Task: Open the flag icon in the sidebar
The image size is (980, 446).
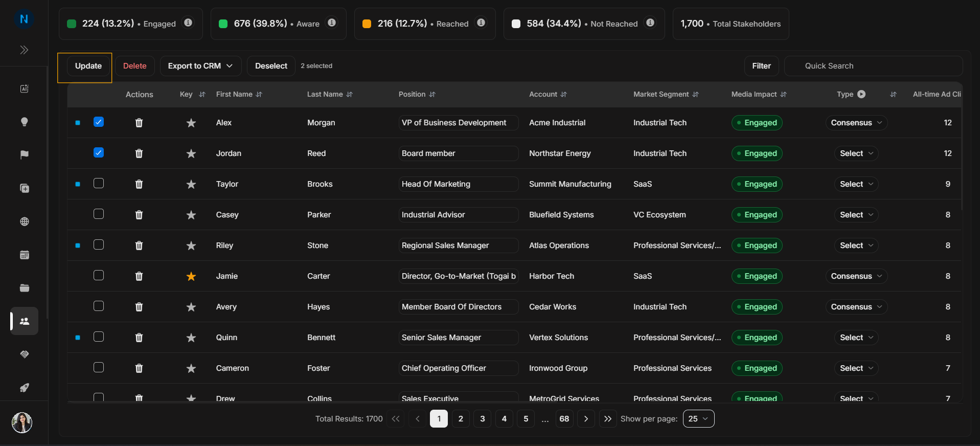Action: 24,155
